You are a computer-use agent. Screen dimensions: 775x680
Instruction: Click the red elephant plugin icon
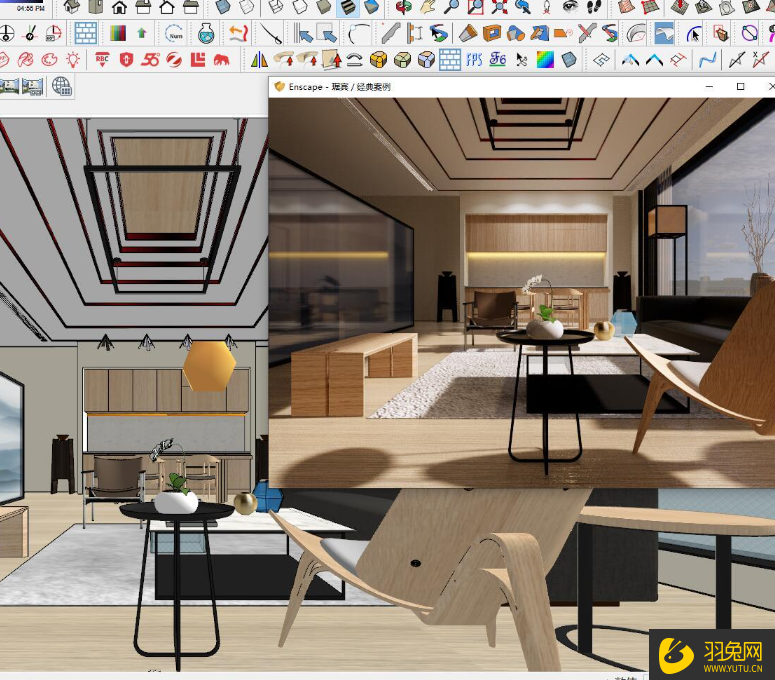pos(220,60)
